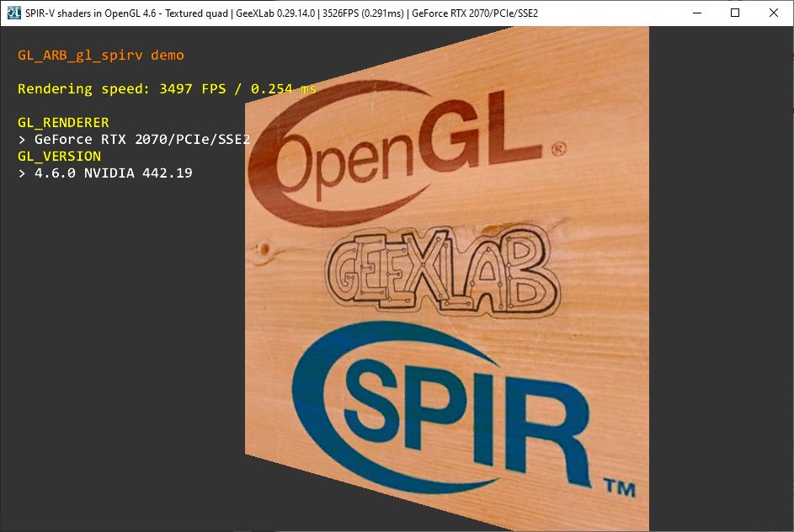Maximize the GeeXLab window
This screenshot has height=532, width=794.
[735, 13]
